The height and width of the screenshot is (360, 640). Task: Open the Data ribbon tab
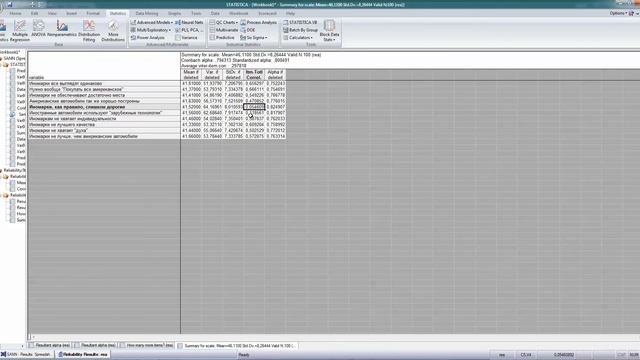(215, 13)
